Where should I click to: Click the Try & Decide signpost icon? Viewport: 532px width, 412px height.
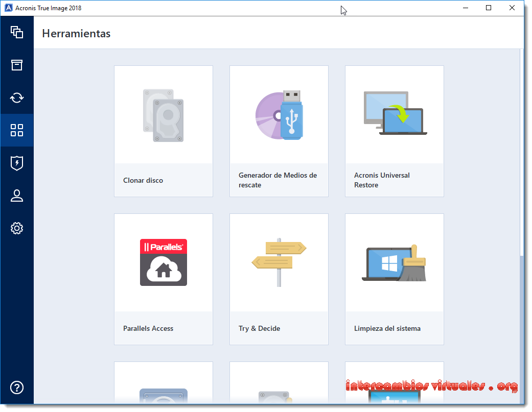pos(279,262)
